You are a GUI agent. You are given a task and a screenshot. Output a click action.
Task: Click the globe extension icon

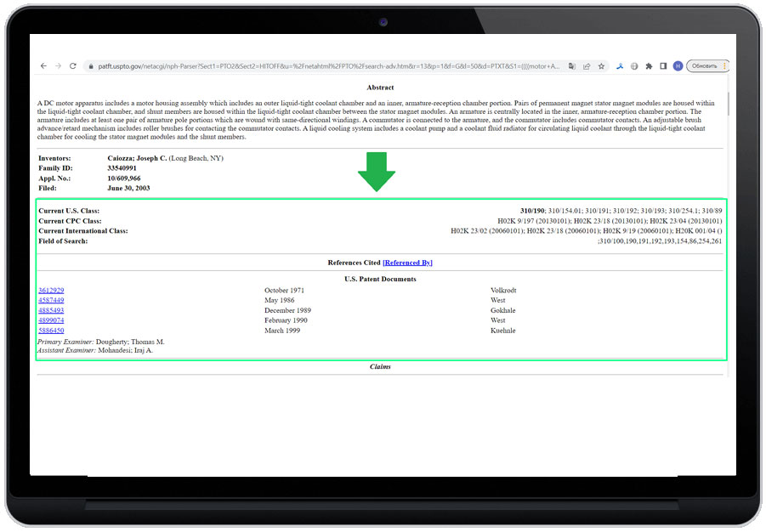tap(635, 65)
